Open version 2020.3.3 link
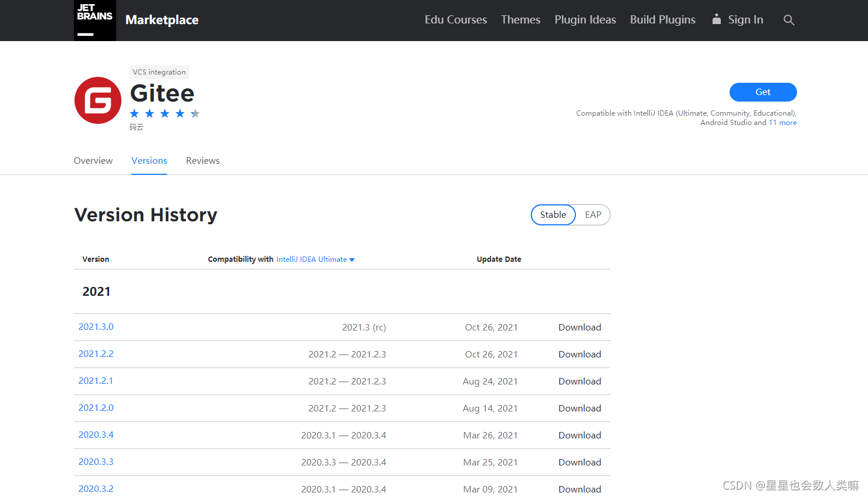 pos(96,462)
